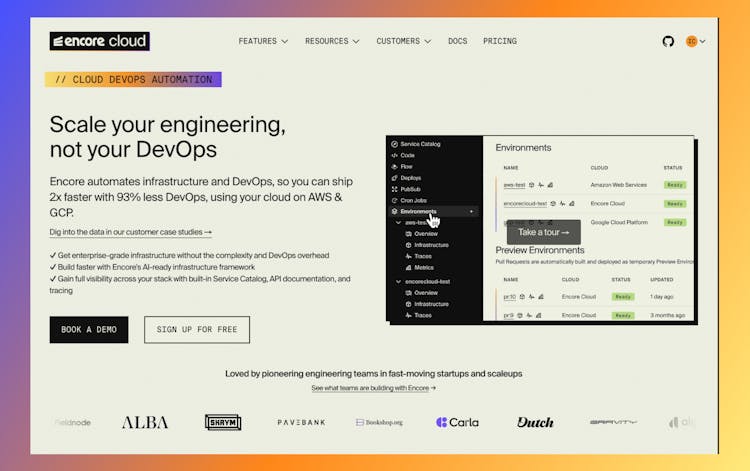Image resolution: width=750 pixels, height=471 pixels.
Task: Open Cron Jobs in the dashboard sidebar
Action: point(409,200)
